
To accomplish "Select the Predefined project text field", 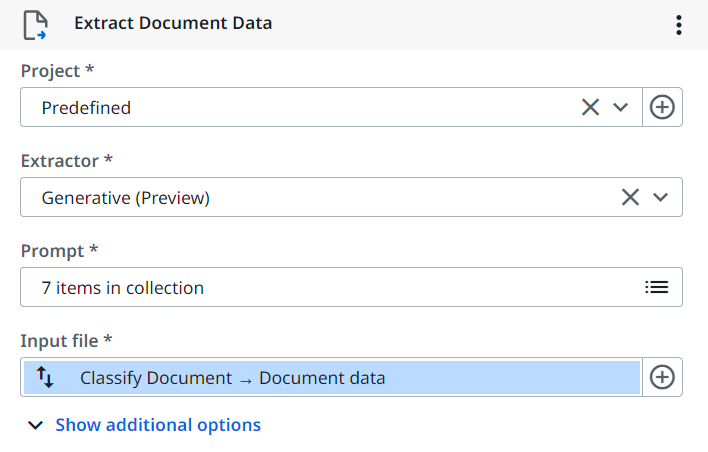I will [300, 107].
